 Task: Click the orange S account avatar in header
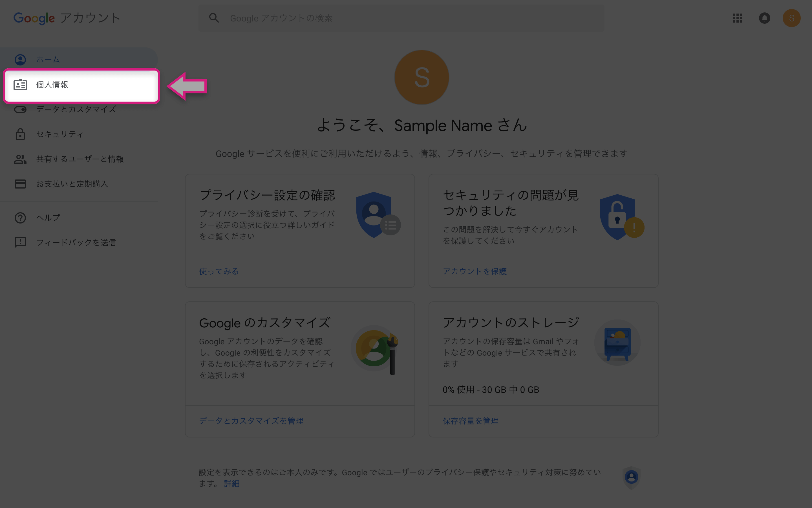coord(791,18)
